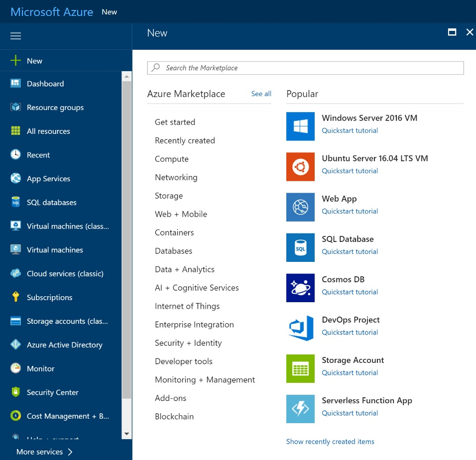Choose the Ubuntu Server 16.04 tile icon
This screenshot has width=476, height=460.
click(300, 167)
